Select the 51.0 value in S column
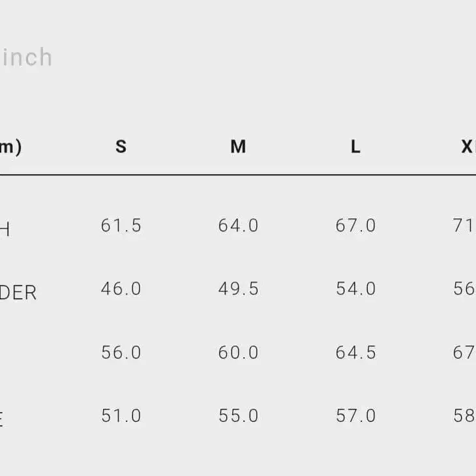Screen dimensions: 476x476 click(121, 415)
